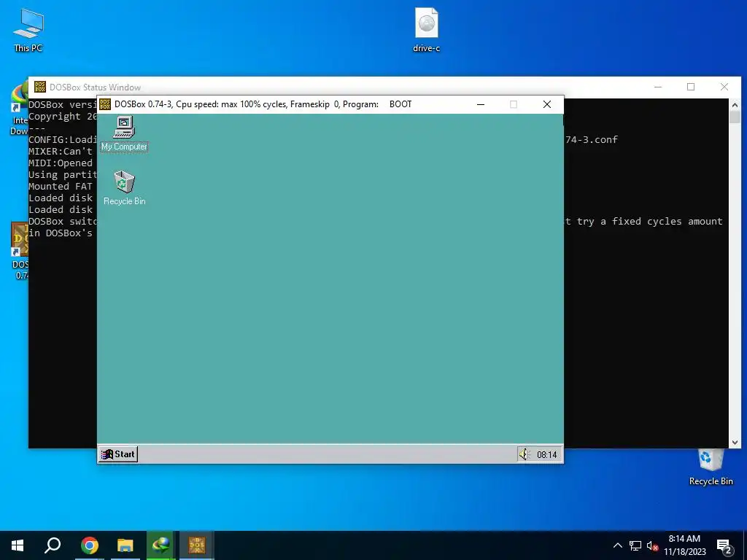
Task: Select the drive-c disc image file on the desktop
Action: pos(426,30)
